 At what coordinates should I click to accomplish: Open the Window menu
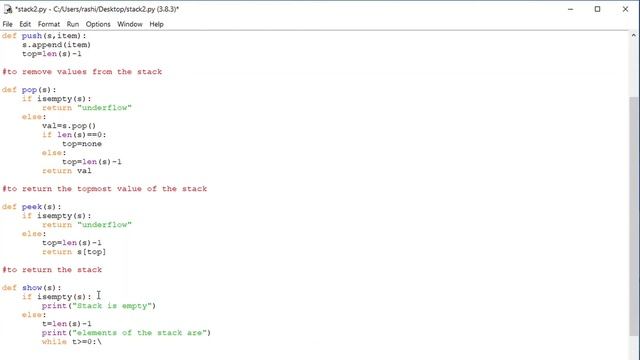pos(130,24)
